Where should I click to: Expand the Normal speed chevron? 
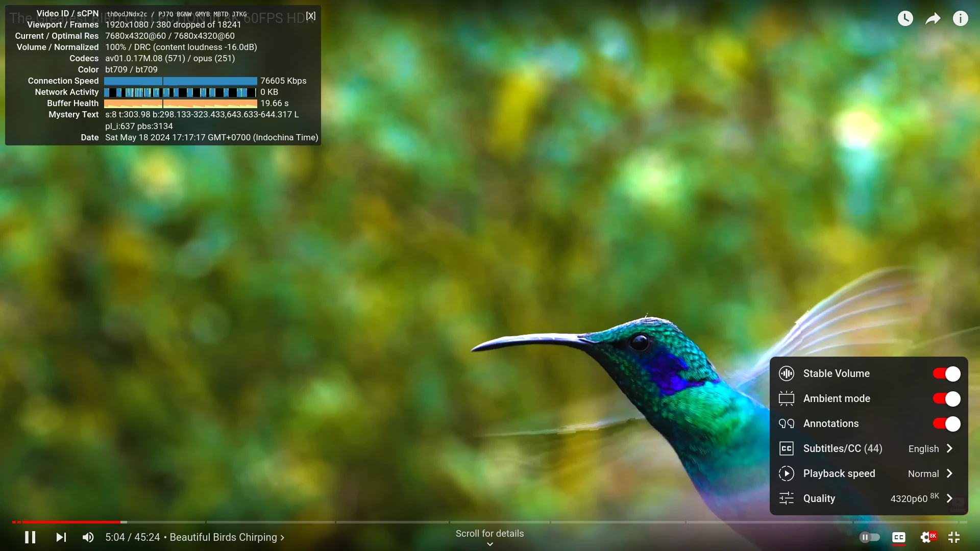[x=949, y=473]
